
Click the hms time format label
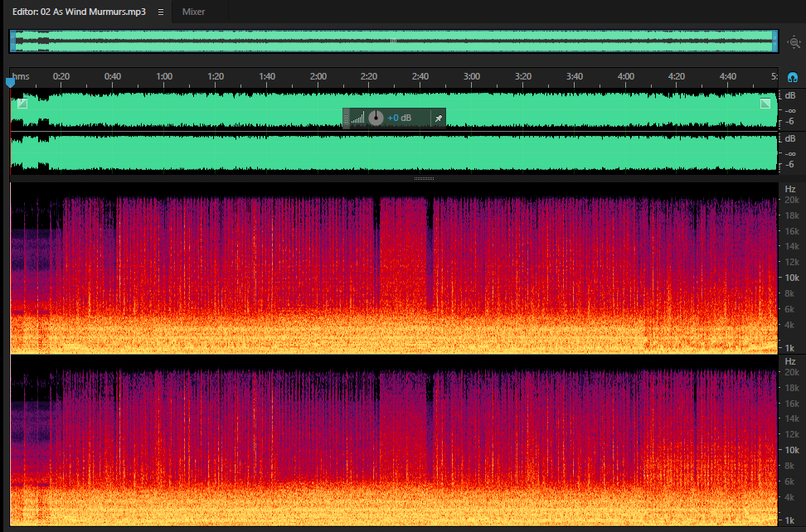point(21,76)
